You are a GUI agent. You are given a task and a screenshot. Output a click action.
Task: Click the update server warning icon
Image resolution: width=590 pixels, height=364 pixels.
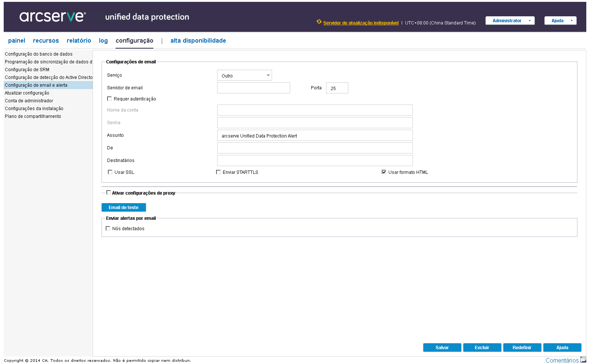[319, 22]
